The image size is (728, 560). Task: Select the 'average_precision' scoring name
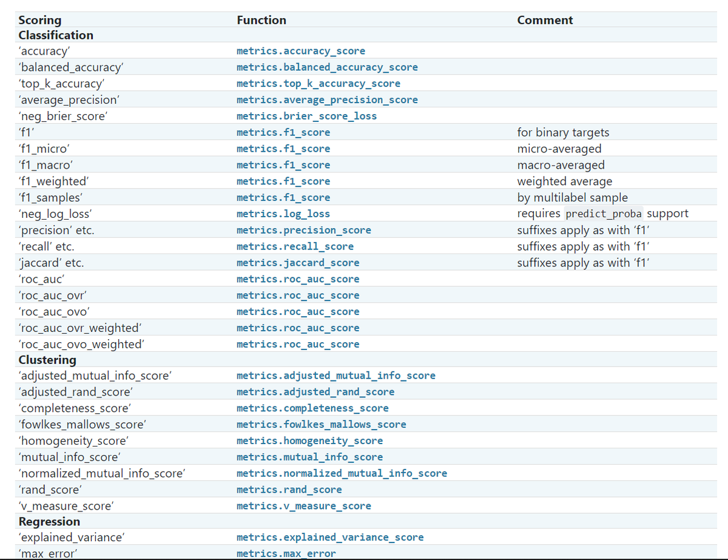(69, 100)
